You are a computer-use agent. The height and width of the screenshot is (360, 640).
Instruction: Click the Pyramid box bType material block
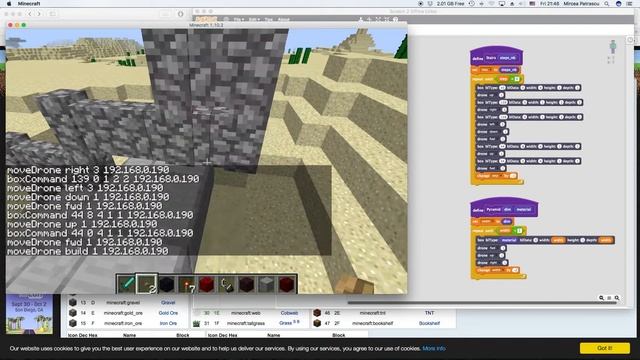tap(545, 240)
